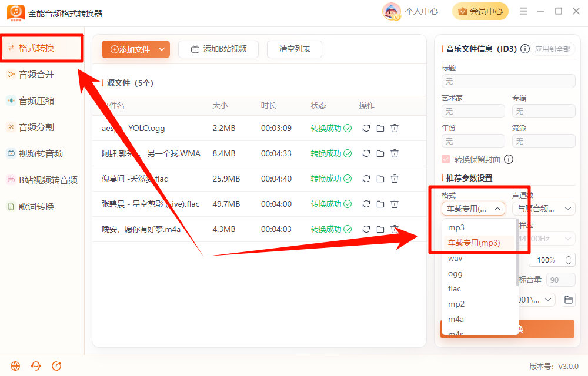
Task: Click the 年份 input field
Action: coord(473,141)
